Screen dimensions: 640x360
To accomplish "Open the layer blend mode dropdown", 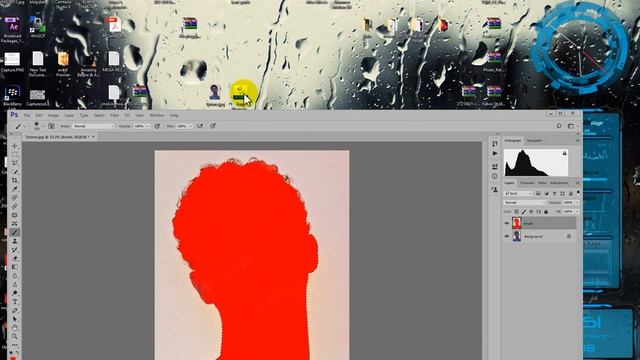I will (x=525, y=202).
